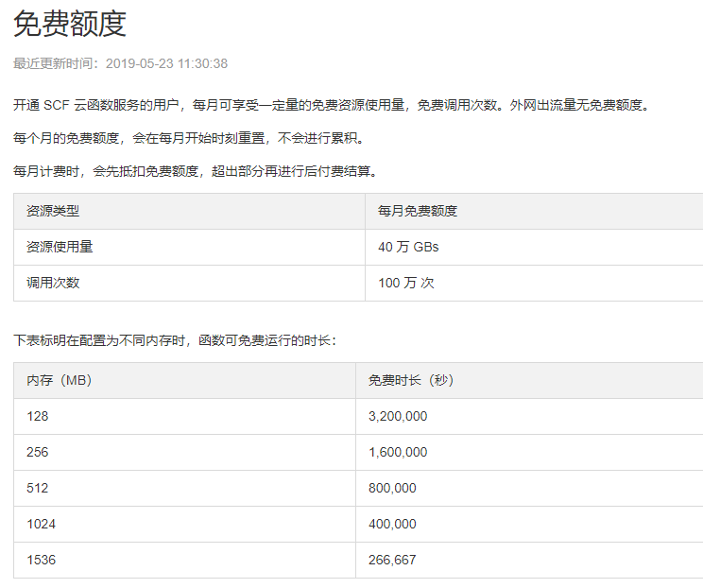Click the 128 memory cell
Viewport: 703px width, 588px height.
[x=184, y=416]
